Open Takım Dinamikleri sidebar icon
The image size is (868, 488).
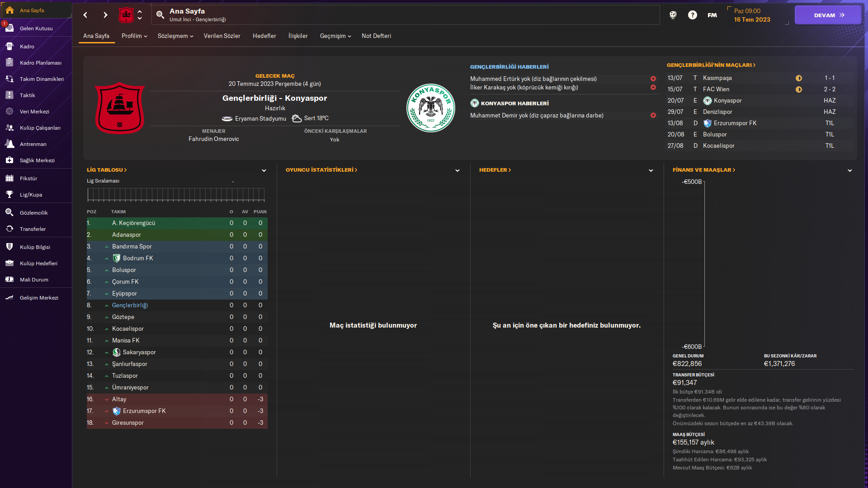pyautogui.click(x=9, y=79)
